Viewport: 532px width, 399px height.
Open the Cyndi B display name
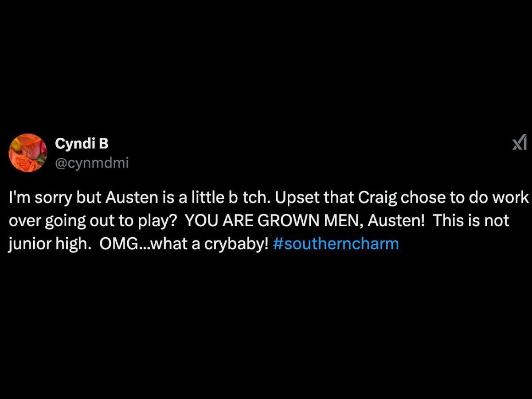click(82, 143)
